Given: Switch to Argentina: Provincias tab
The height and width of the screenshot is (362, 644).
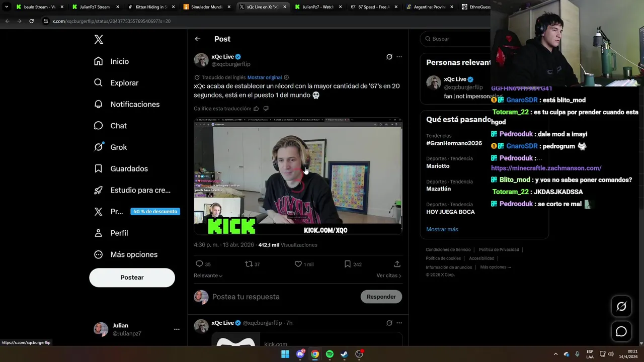Looking at the screenshot, I should 429,7.
